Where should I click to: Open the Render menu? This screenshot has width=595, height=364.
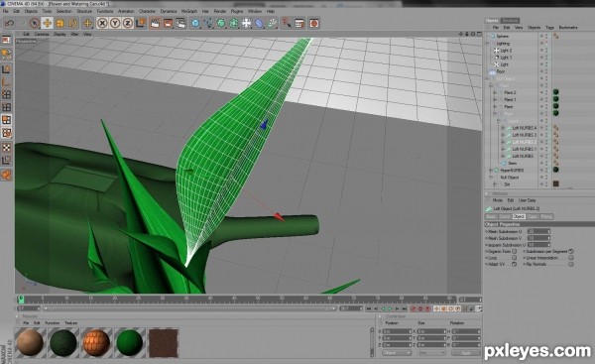[220, 11]
